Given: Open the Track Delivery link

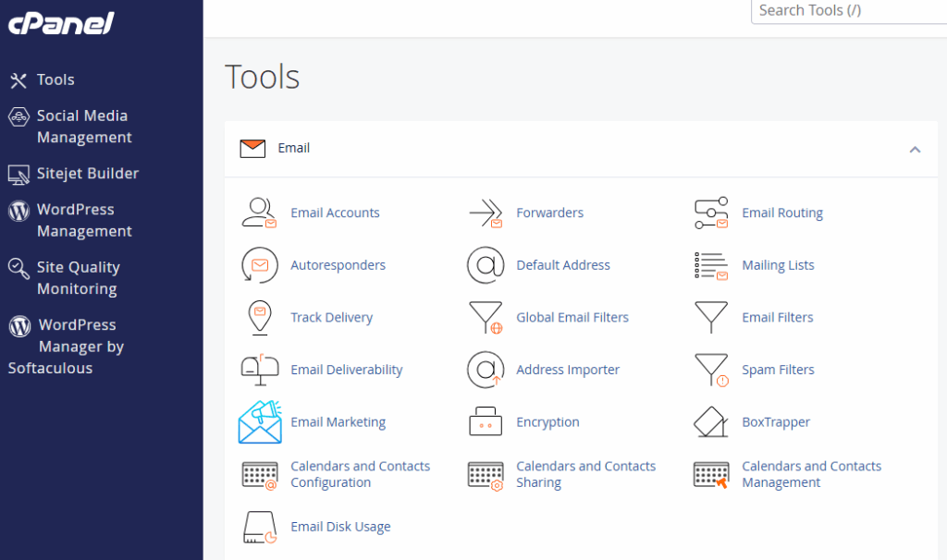Looking at the screenshot, I should [332, 317].
